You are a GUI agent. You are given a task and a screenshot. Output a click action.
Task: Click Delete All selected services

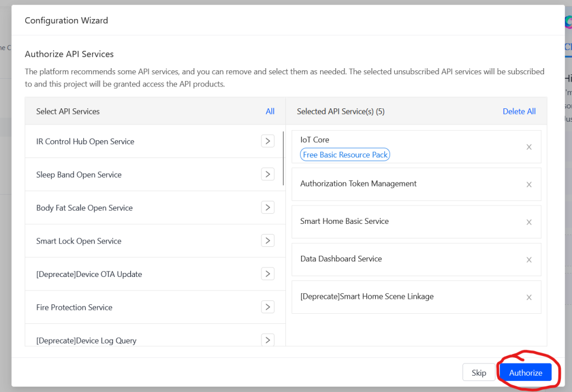point(519,111)
